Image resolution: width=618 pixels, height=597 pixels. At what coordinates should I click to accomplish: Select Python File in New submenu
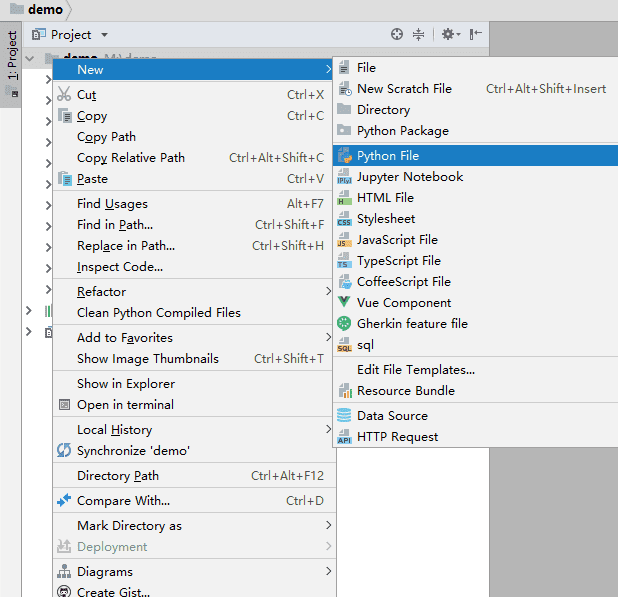point(475,155)
